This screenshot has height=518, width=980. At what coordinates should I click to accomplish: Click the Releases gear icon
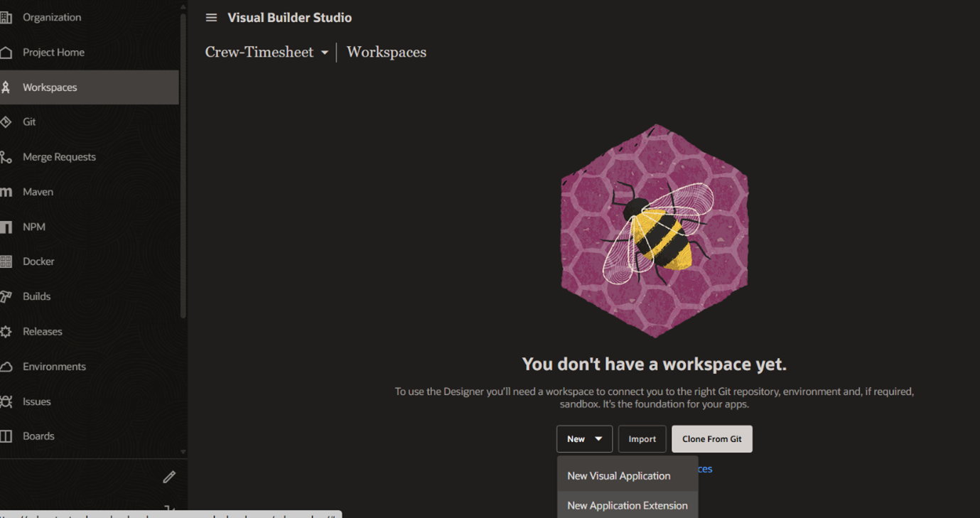pyautogui.click(x=6, y=332)
